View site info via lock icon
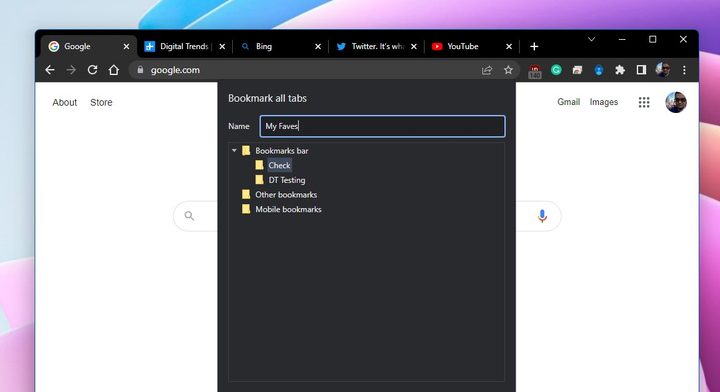The width and height of the screenshot is (720, 392). pyautogui.click(x=141, y=70)
